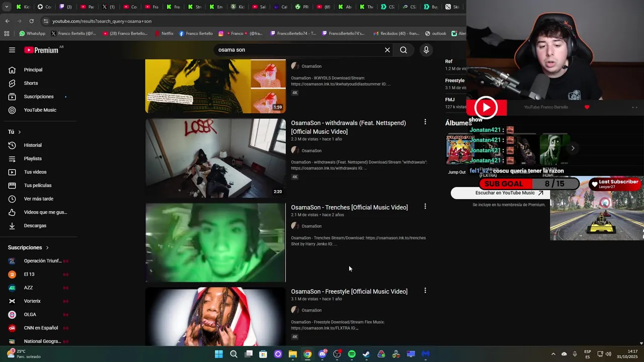
Task: Open the Recibidos (40) Gmail bookmark
Action: tap(396, 34)
